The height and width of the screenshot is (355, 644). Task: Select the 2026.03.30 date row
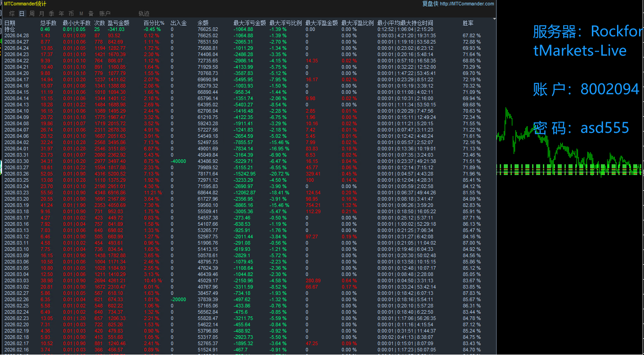tap(17, 161)
